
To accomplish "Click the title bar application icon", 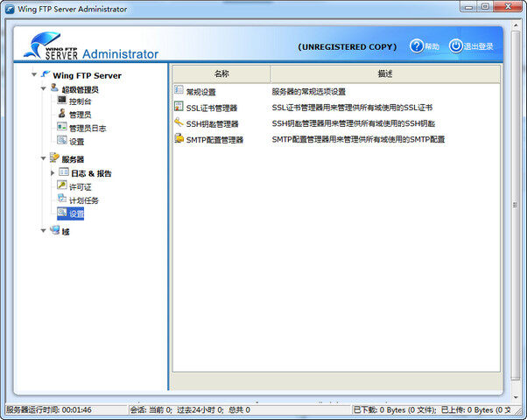I will pyautogui.click(x=10, y=9).
